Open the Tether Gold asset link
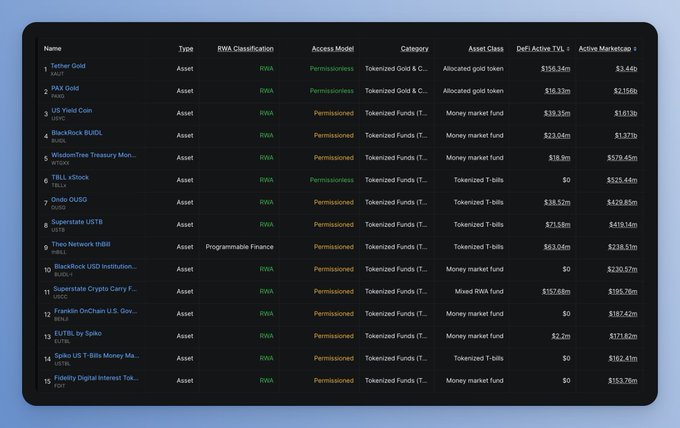The width and height of the screenshot is (680, 428). pos(68,66)
